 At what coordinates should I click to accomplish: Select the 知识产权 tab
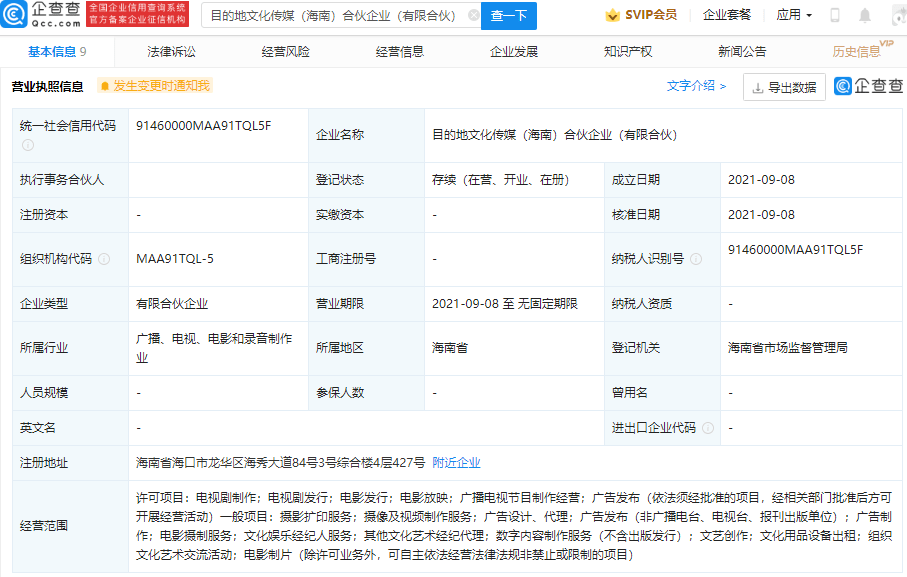tap(627, 52)
